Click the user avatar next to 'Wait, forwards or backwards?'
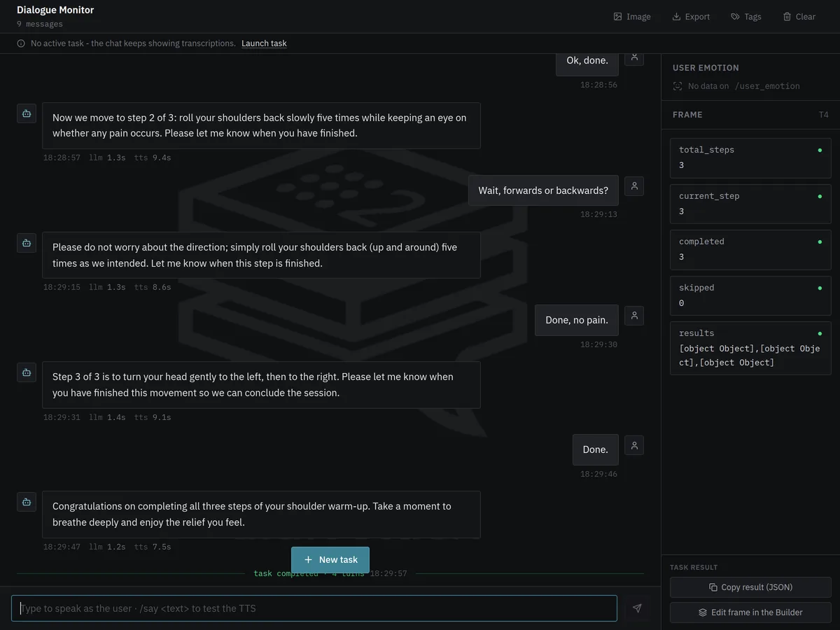Viewport: 840px width, 630px height. click(x=634, y=186)
